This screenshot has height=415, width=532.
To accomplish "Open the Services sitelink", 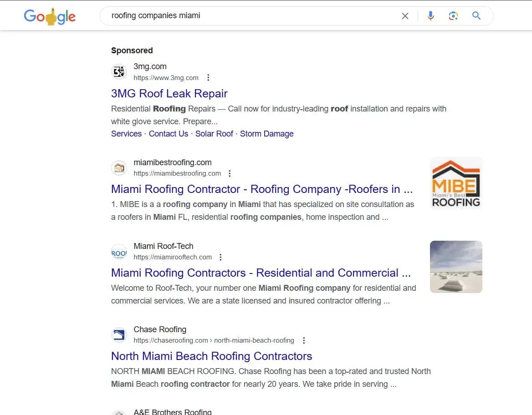I will pos(126,134).
